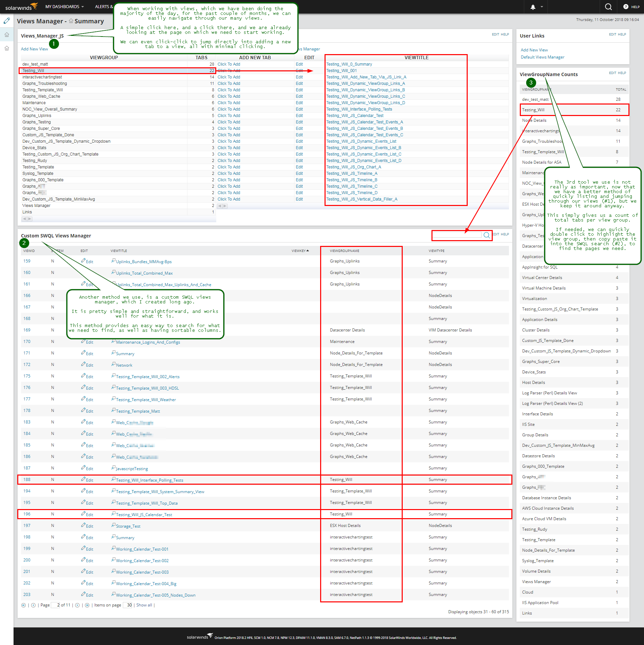Click the view icon beside Storage_Test

pyautogui.click(x=113, y=525)
